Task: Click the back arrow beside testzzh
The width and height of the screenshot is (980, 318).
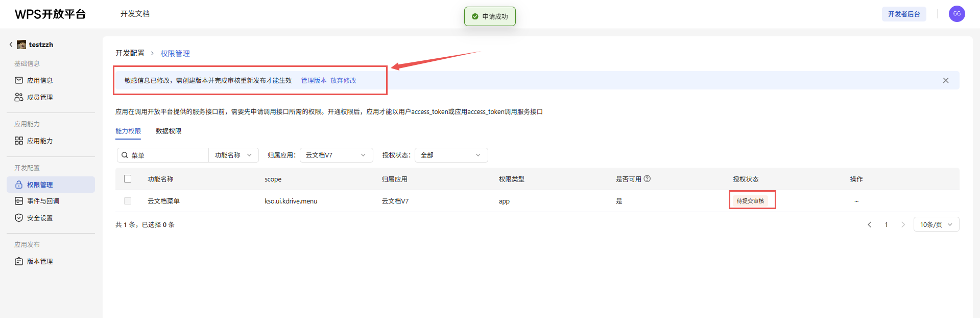Action: 11,44
